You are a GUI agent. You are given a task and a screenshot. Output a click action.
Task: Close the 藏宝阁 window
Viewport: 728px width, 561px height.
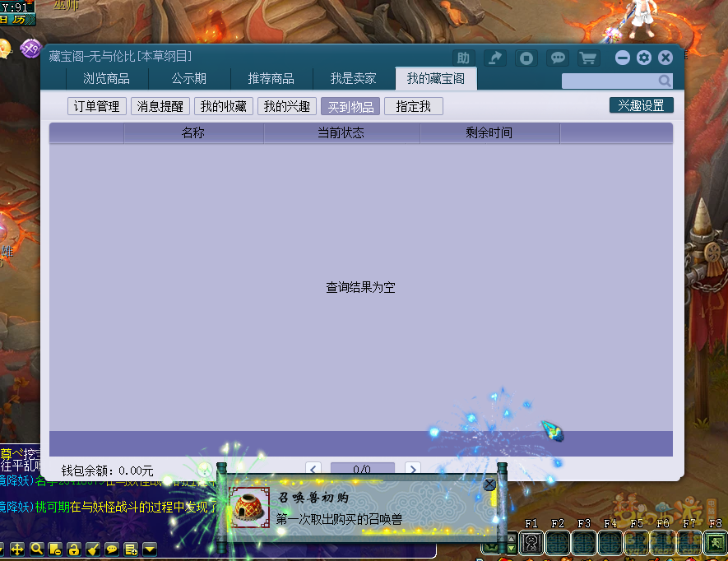coord(665,58)
